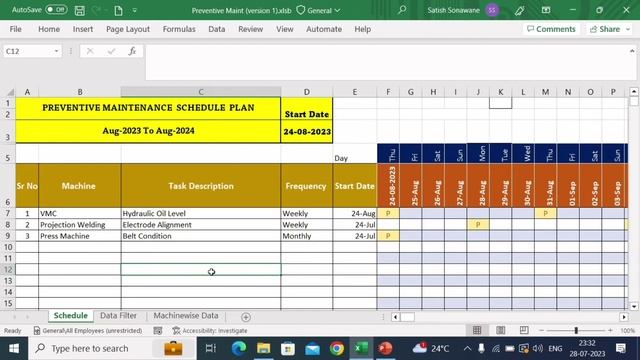The height and width of the screenshot is (360, 640).
Task: Click the zoom out minus button
Action: [542, 330]
